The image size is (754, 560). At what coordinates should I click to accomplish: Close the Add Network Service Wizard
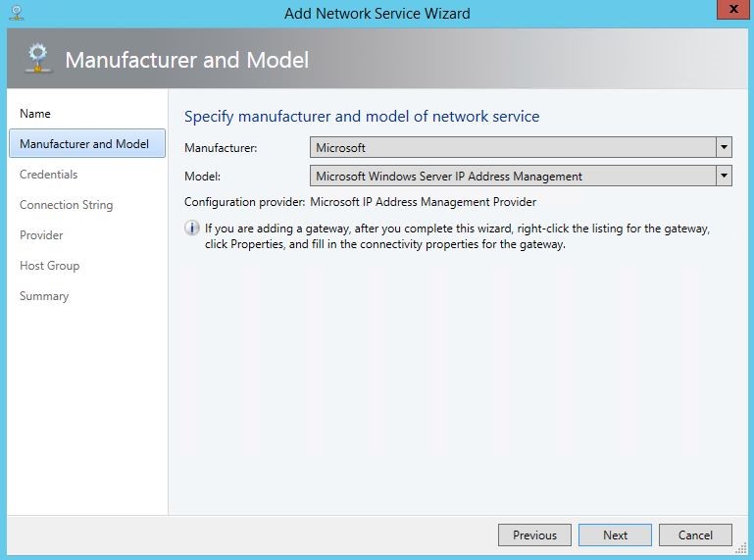pos(733,9)
